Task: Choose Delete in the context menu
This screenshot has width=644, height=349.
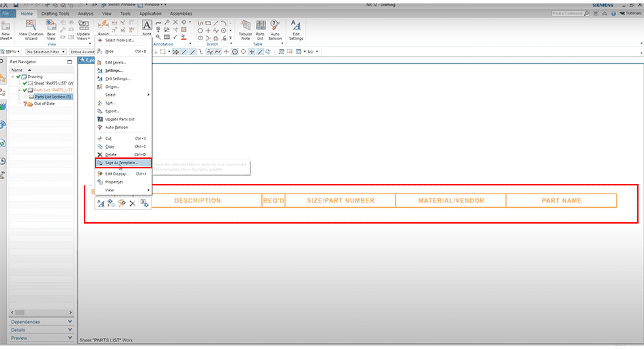Action: [123, 155]
